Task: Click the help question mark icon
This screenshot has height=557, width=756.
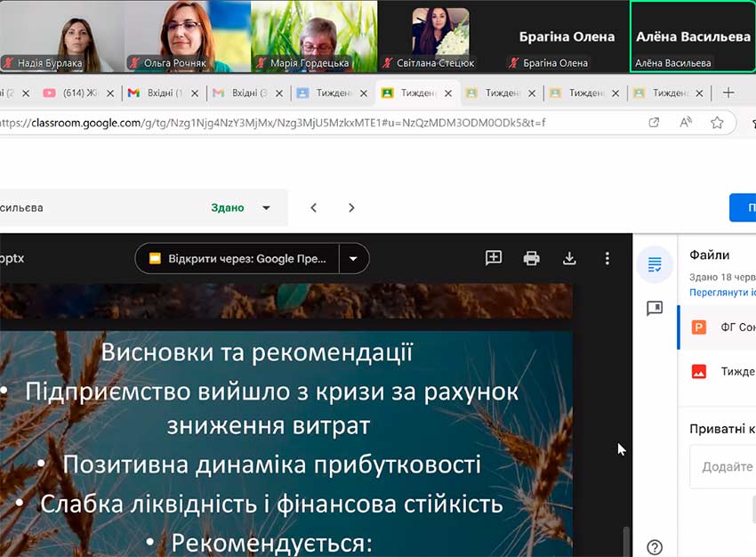Action: point(655,547)
